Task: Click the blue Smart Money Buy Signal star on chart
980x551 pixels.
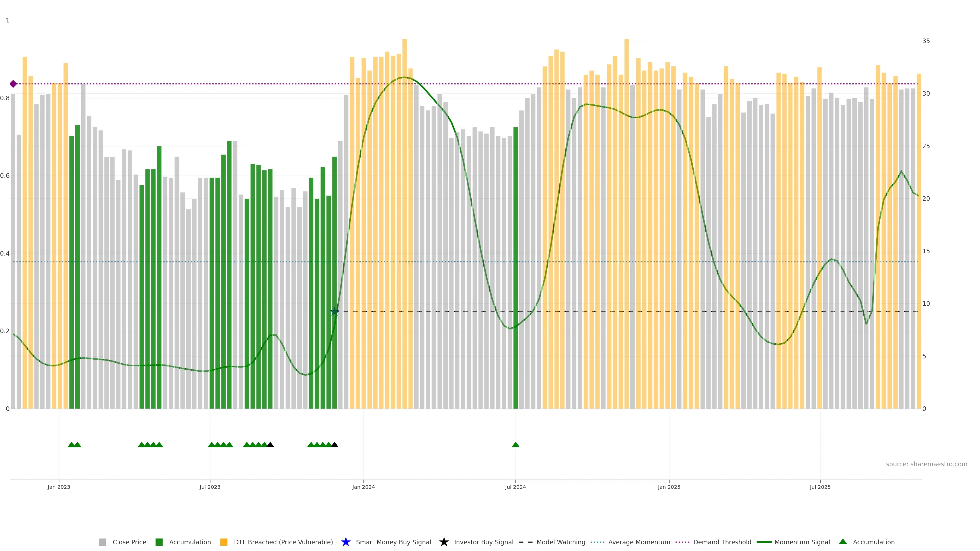Action: coord(334,312)
